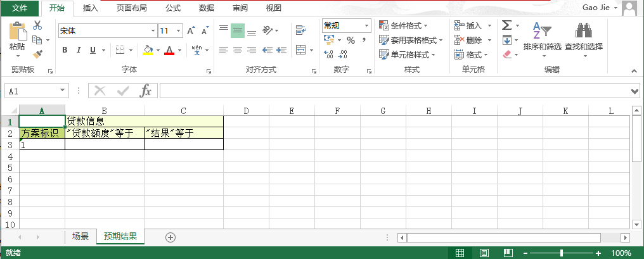Open 条件格式 conditional formatting
The image size is (644, 259).
click(x=403, y=25)
